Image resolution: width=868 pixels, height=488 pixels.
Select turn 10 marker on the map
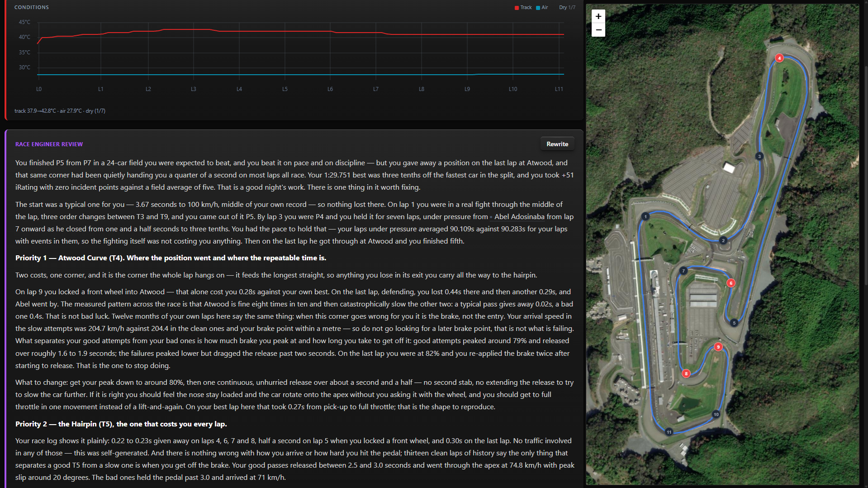point(716,414)
